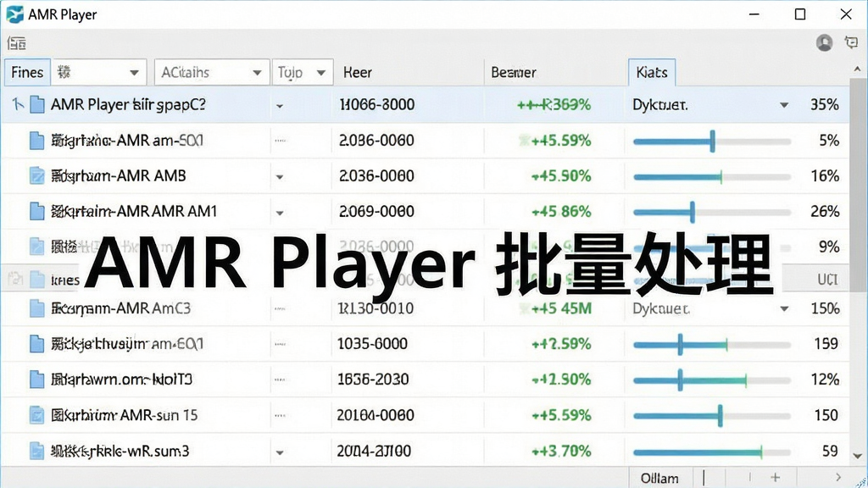This screenshot has height=488, width=868.
Task: Select the 1035-6000 cell
Action: coord(373,344)
